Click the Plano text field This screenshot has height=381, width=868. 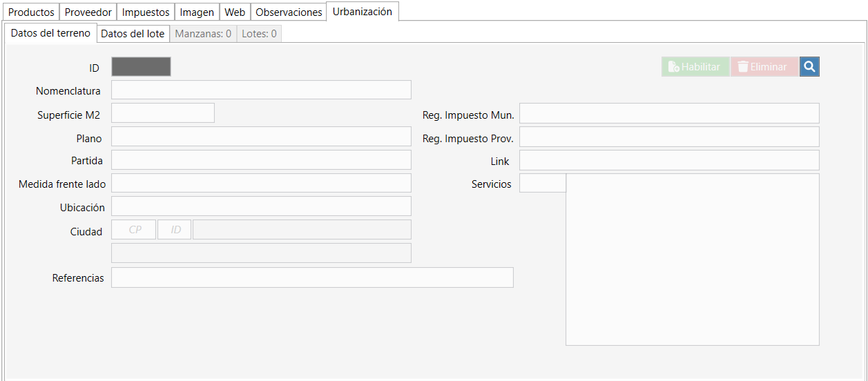point(261,137)
